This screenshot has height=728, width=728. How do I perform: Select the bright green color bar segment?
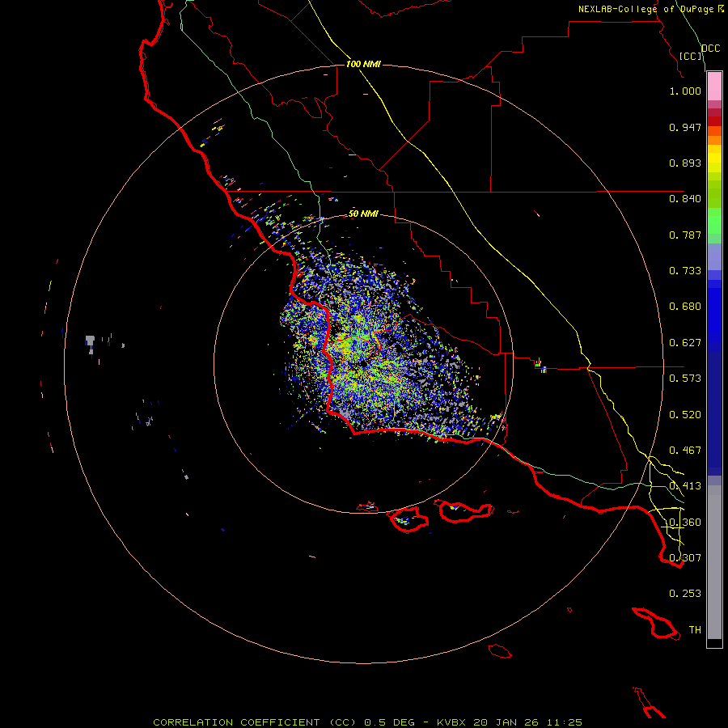(x=714, y=221)
